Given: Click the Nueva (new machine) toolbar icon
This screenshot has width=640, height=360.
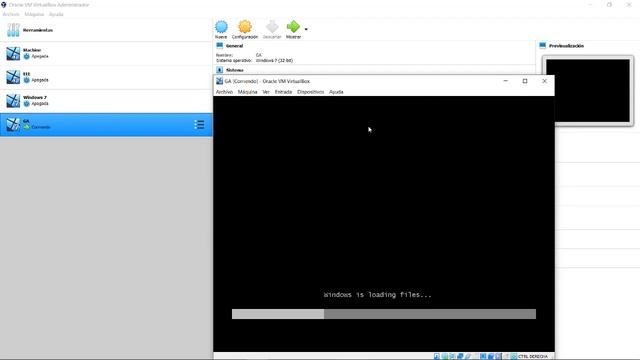Looking at the screenshot, I should pos(221,27).
